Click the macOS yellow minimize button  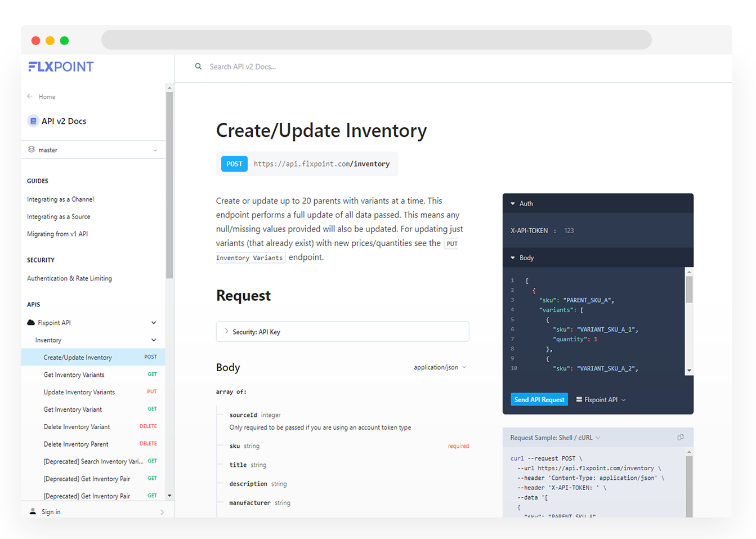(50, 41)
